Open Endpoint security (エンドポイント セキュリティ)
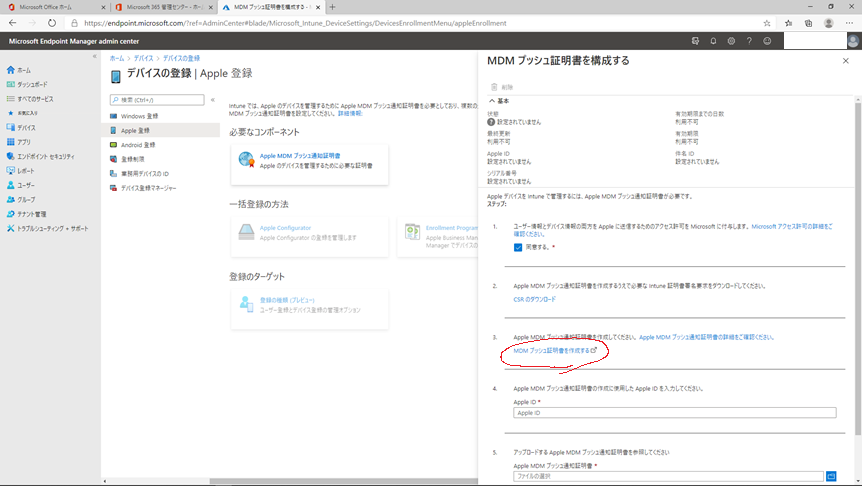The width and height of the screenshot is (862, 486). tap(41, 157)
